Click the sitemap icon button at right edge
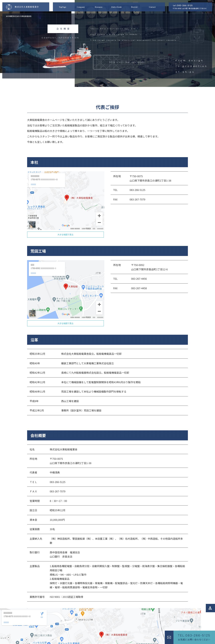Viewport: 215px width, 644px height. (x=210, y=608)
